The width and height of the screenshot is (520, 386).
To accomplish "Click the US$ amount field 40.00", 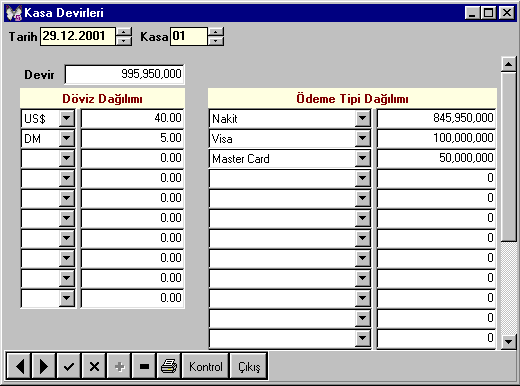I will (132, 118).
